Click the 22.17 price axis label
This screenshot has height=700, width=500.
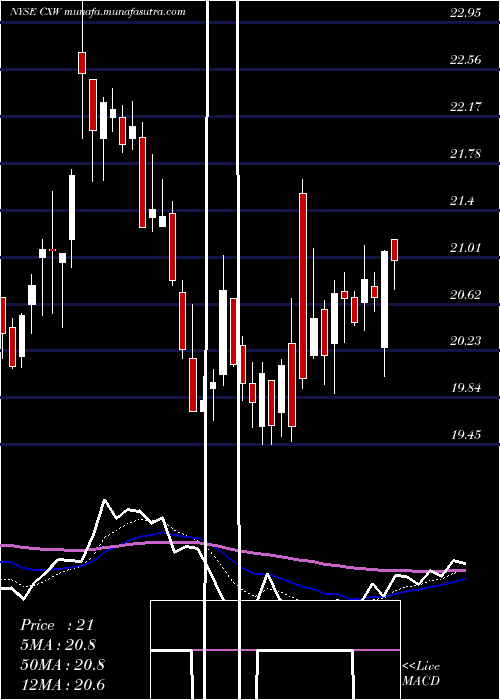466,107
